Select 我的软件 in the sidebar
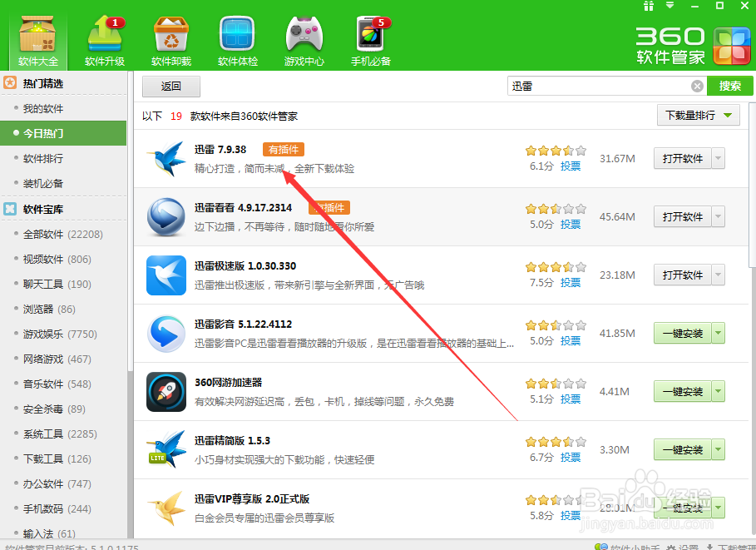756x550 pixels. pyautogui.click(x=63, y=108)
